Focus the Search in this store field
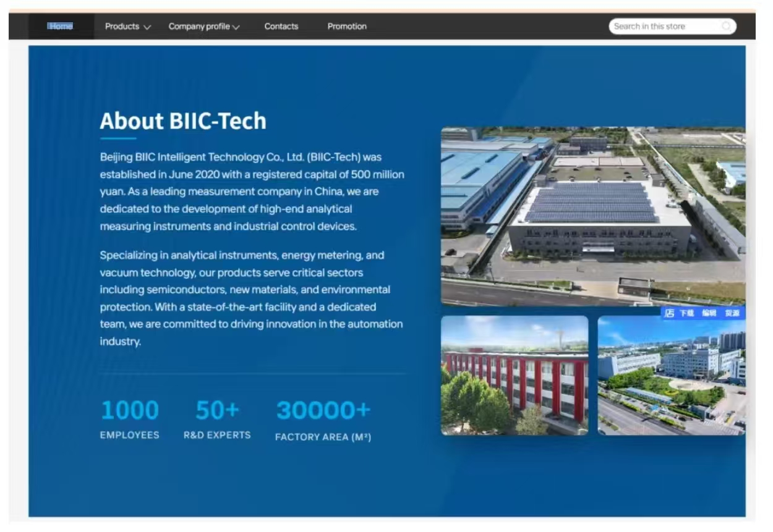The width and height of the screenshot is (773, 532). click(662, 27)
